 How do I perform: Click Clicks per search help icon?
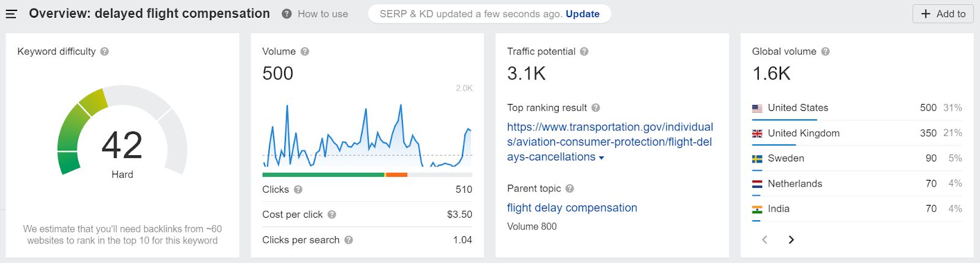[x=349, y=240]
